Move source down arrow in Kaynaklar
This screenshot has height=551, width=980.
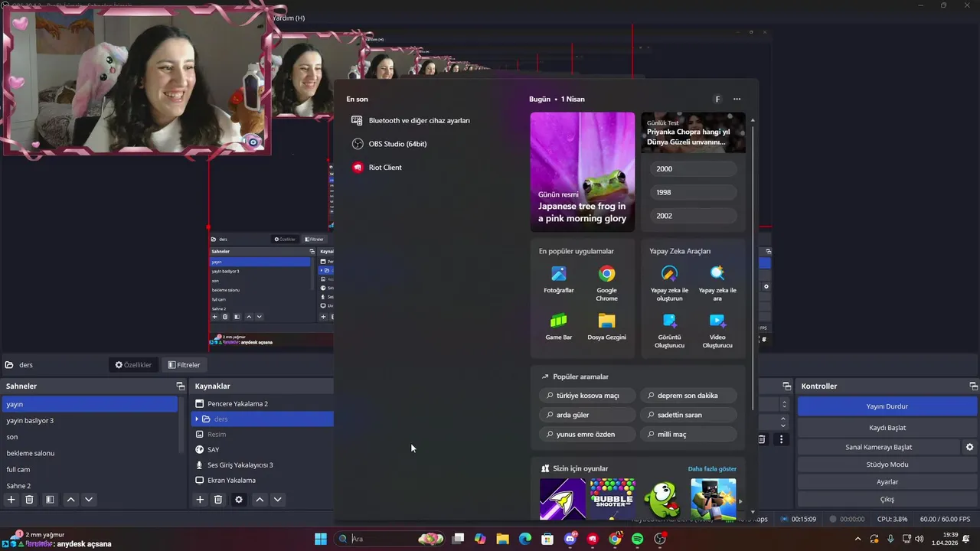tap(278, 500)
